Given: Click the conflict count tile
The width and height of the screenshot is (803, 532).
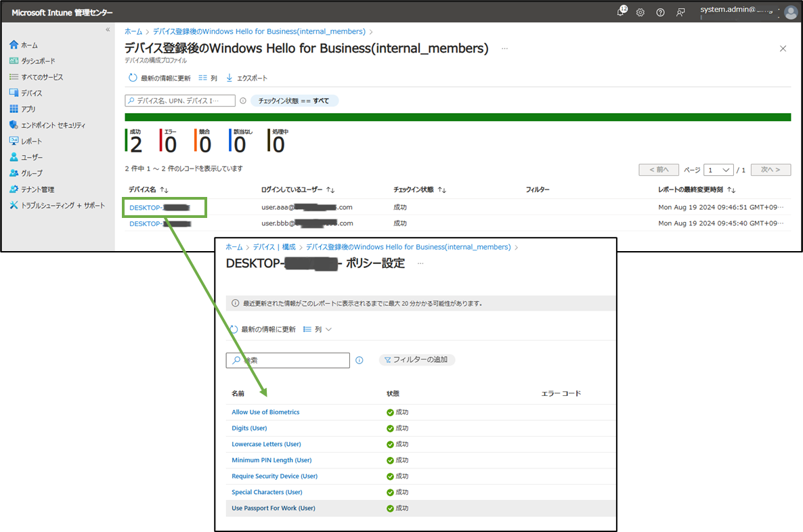Looking at the screenshot, I should coord(203,141).
